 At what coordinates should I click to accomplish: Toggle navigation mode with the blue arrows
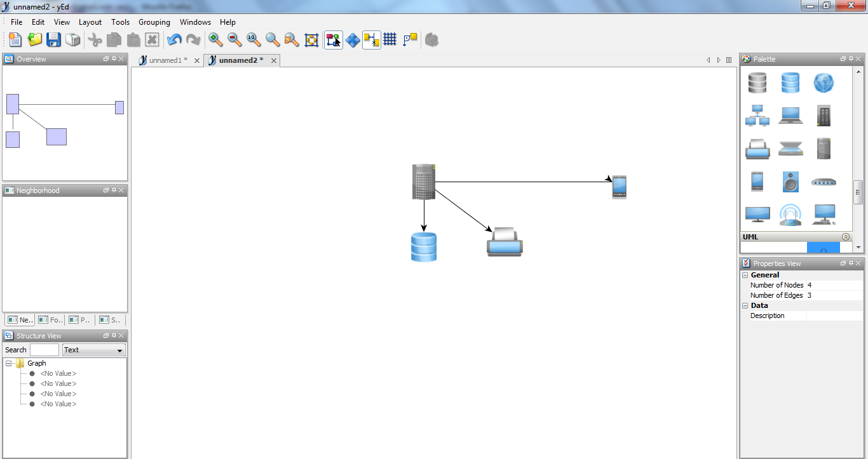click(x=353, y=40)
